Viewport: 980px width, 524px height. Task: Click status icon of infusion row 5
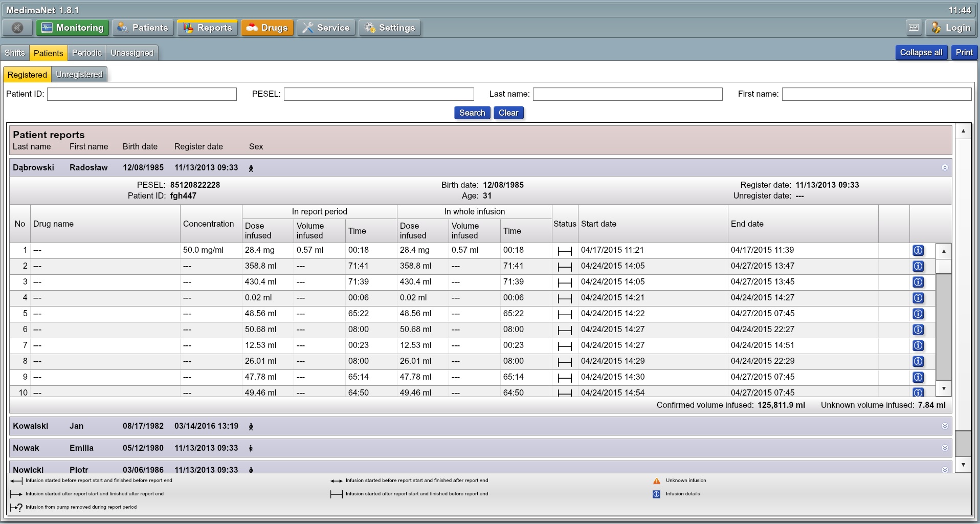coord(565,314)
